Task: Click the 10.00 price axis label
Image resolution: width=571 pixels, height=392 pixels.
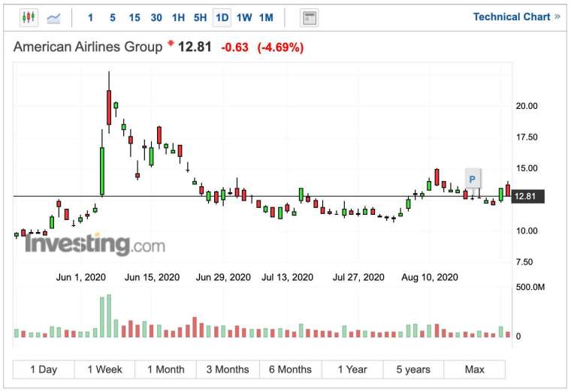Action: click(x=527, y=231)
